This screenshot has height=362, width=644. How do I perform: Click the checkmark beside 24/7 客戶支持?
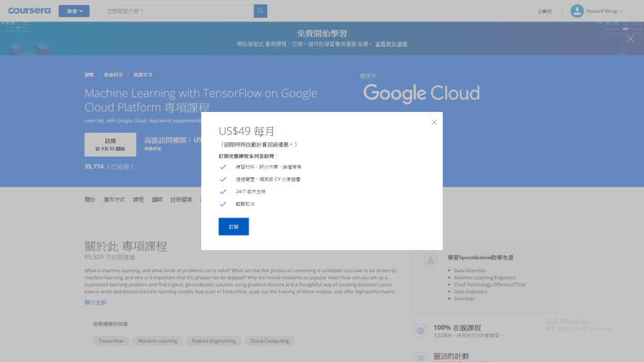click(x=223, y=192)
